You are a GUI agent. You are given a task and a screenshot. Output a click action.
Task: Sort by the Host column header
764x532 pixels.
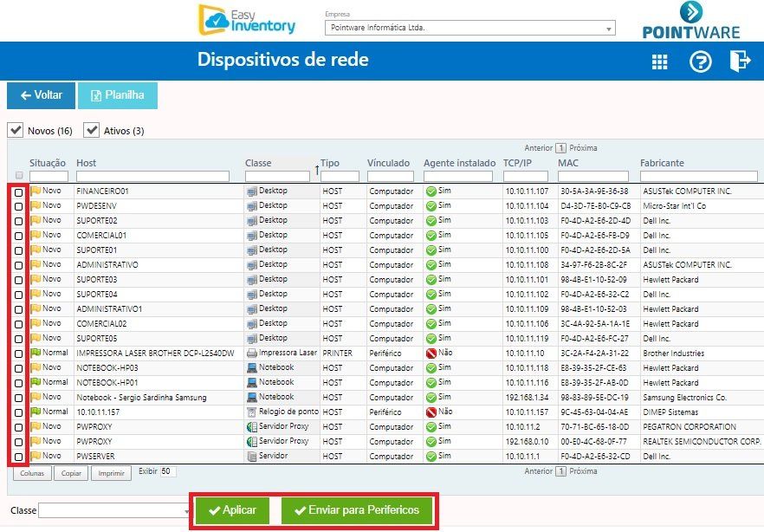(87, 163)
